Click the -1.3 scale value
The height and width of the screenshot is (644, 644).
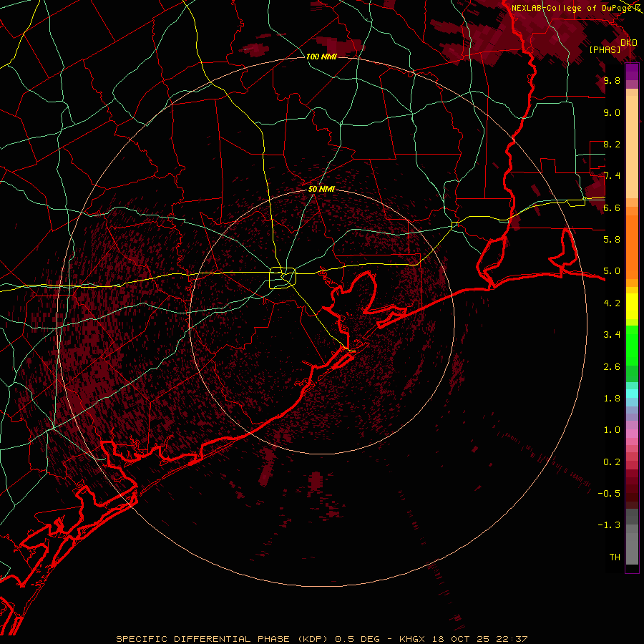pos(609,525)
